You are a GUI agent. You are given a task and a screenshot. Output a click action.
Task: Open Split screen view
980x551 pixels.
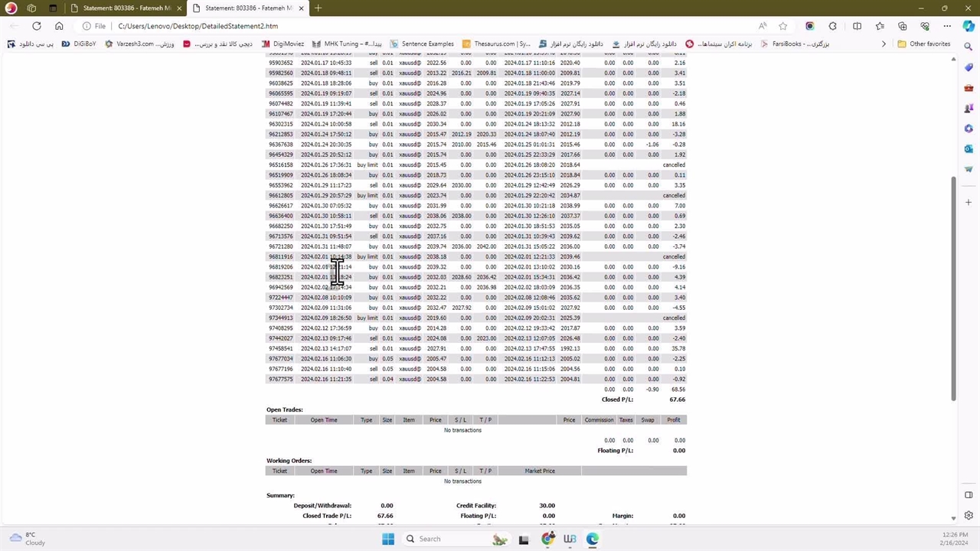tap(857, 26)
